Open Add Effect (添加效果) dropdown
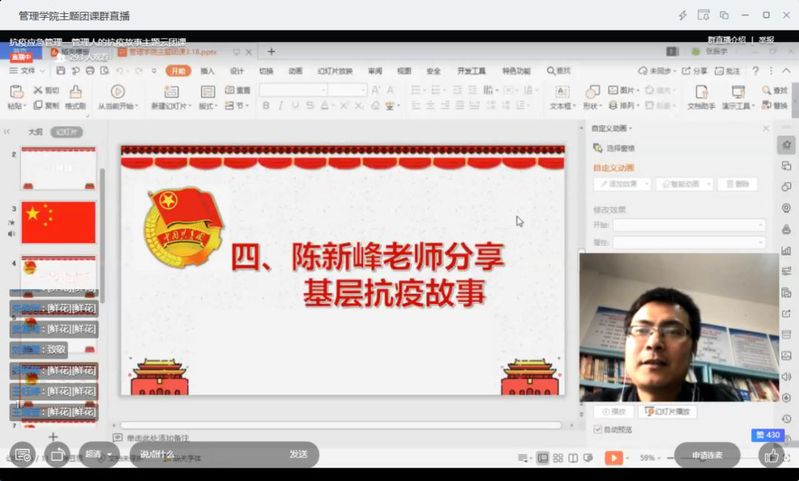The height and width of the screenshot is (481, 799). tap(622, 184)
